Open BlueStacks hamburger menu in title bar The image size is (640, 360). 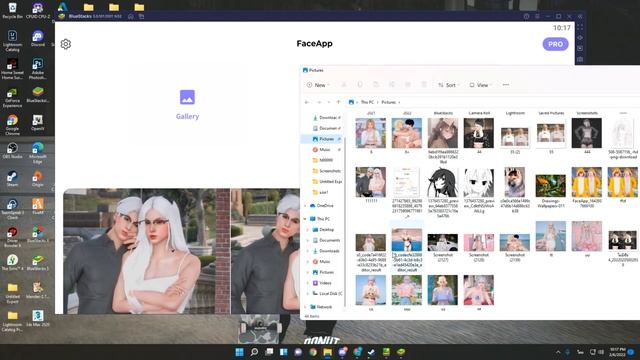click(537, 16)
